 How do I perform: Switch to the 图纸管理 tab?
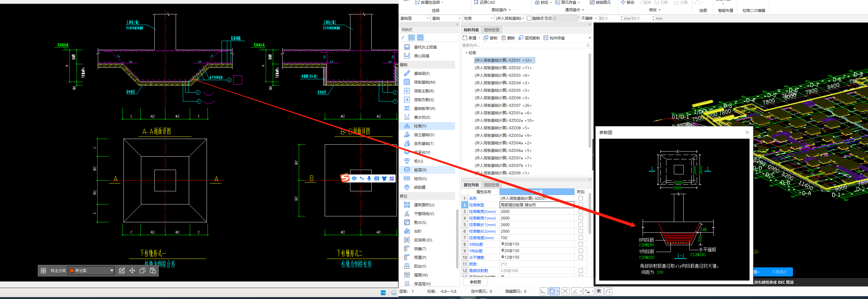point(492,30)
